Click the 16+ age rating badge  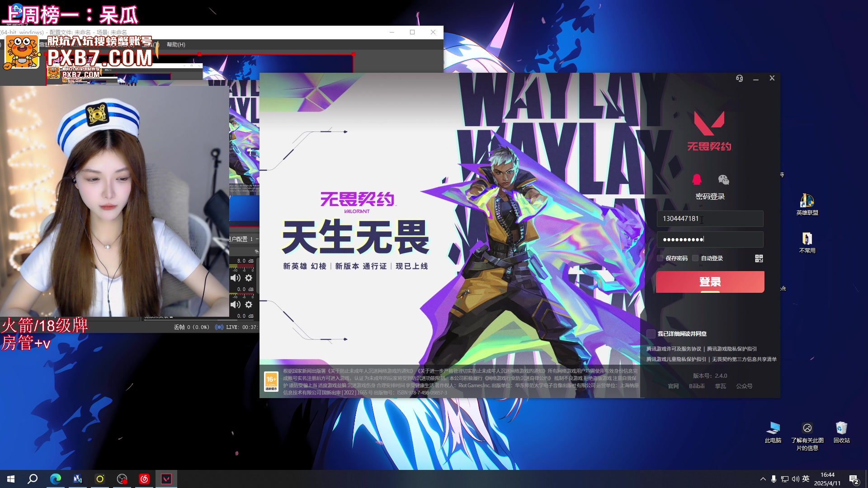[271, 382]
